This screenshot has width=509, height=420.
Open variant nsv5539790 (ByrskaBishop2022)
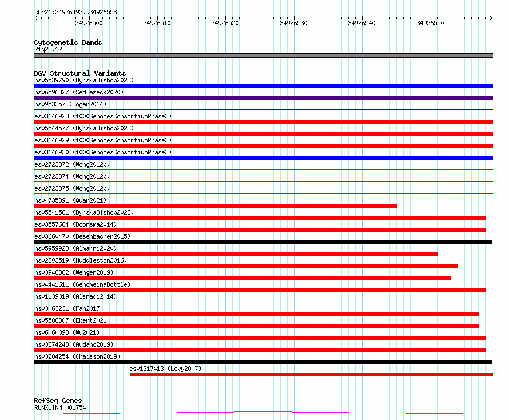point(84,80)
